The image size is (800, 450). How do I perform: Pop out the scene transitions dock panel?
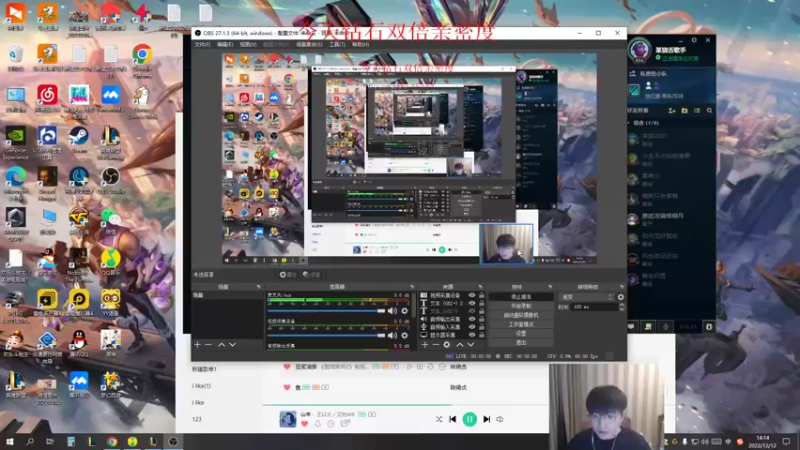621,287
